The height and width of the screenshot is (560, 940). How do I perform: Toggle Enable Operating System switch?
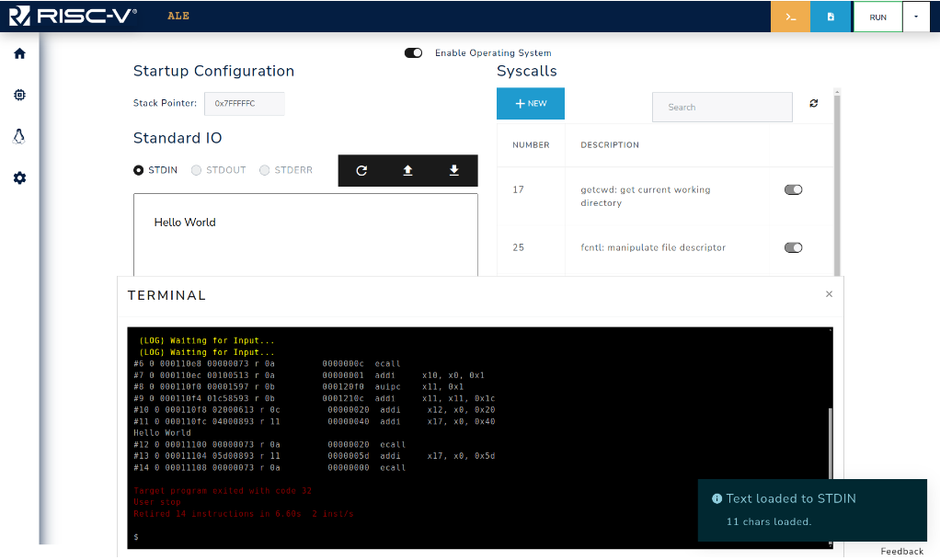413,52
